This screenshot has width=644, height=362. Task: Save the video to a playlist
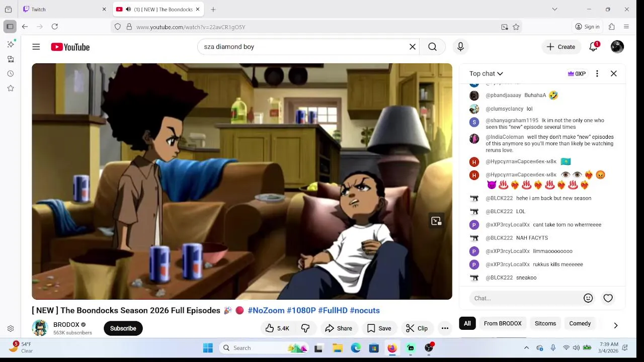tap(379, 328)
